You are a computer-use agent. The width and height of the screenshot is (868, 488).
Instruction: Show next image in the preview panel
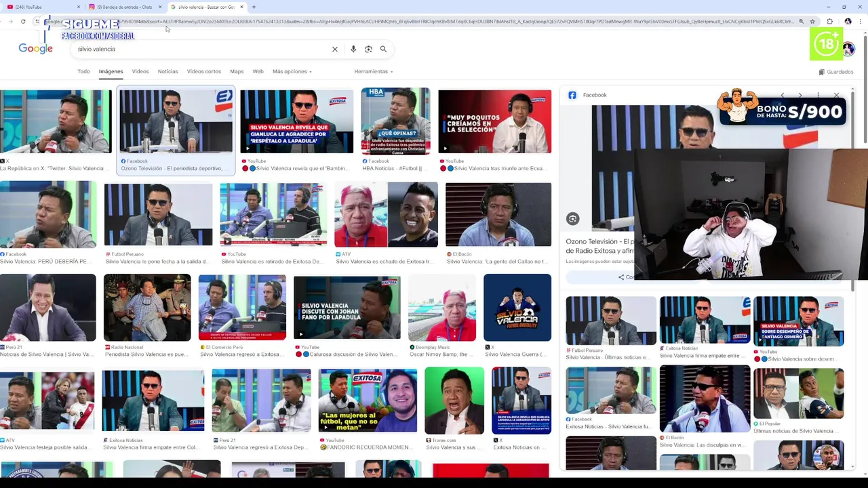[800, 95]
